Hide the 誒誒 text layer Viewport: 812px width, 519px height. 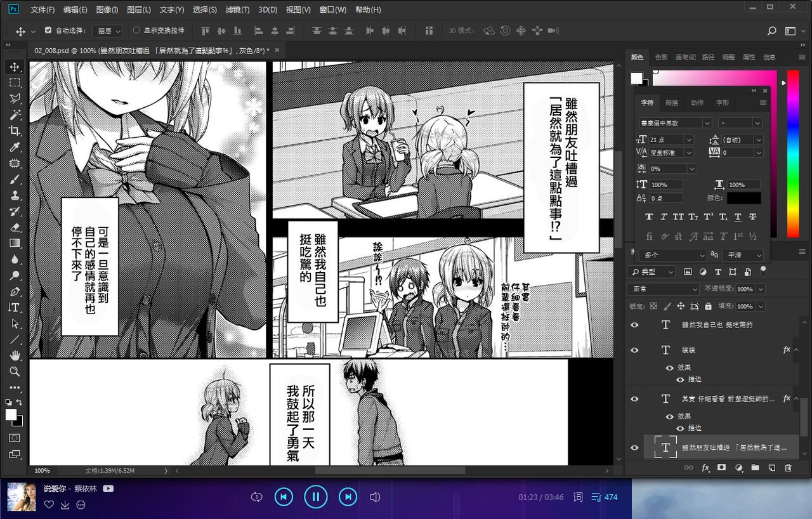pos(634,350)
